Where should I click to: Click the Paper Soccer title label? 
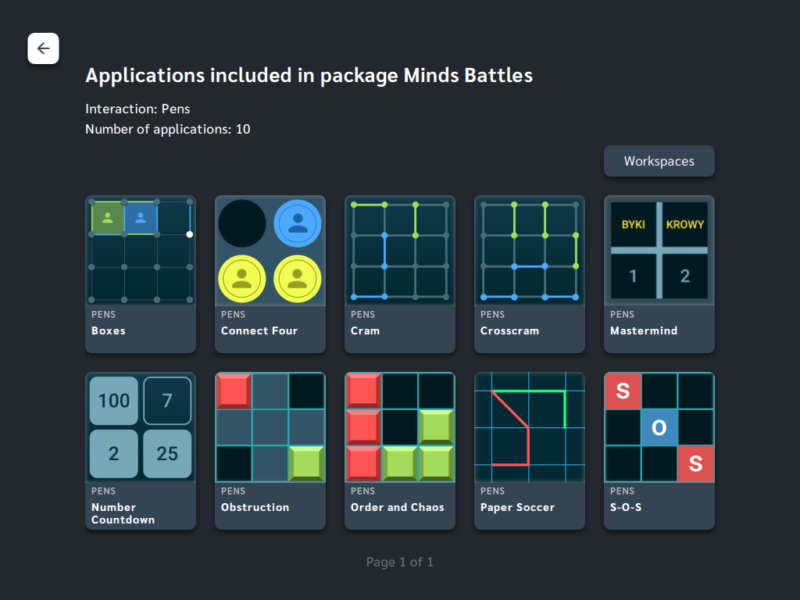point(517,507)
